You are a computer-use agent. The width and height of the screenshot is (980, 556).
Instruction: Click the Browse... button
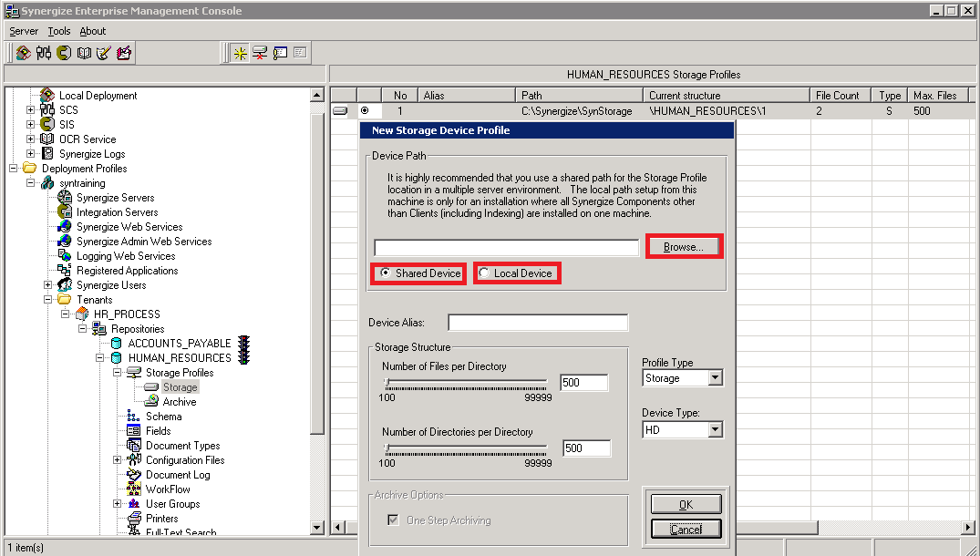click(683, 247)
